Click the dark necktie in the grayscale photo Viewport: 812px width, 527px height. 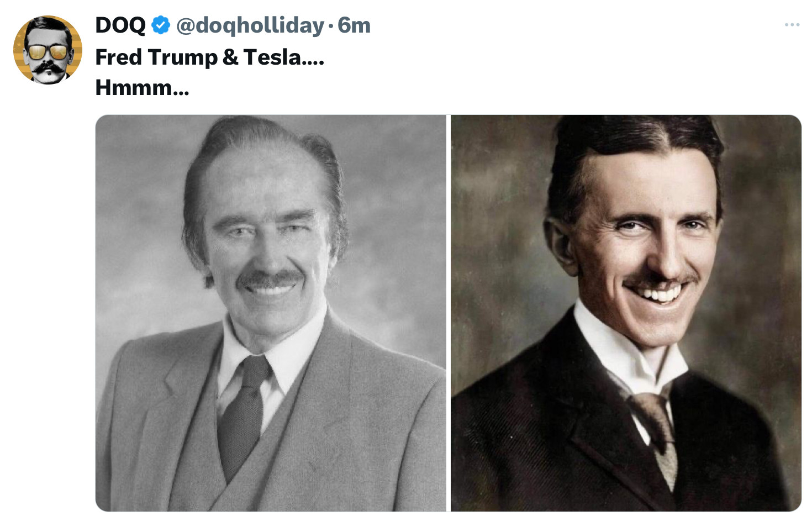click(x=243, y=414)
